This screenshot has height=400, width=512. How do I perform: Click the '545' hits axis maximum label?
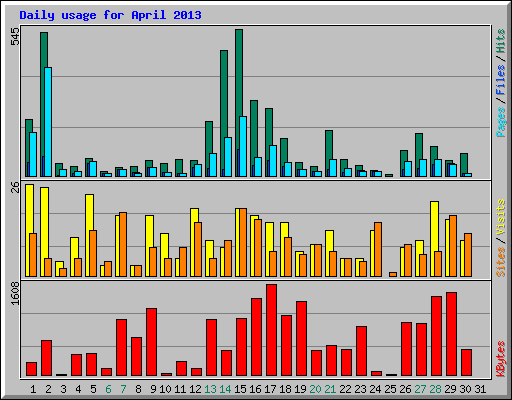[x=15, y=36]
